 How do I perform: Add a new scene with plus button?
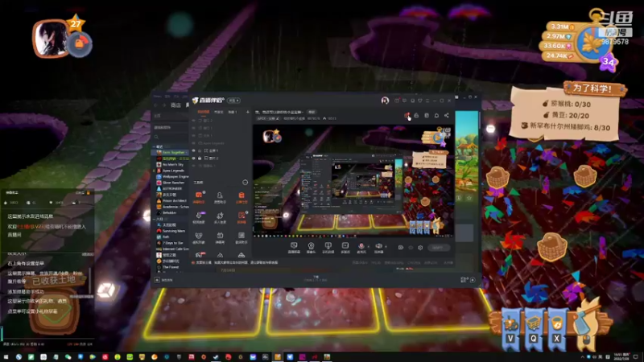click(x=247, y=112)
